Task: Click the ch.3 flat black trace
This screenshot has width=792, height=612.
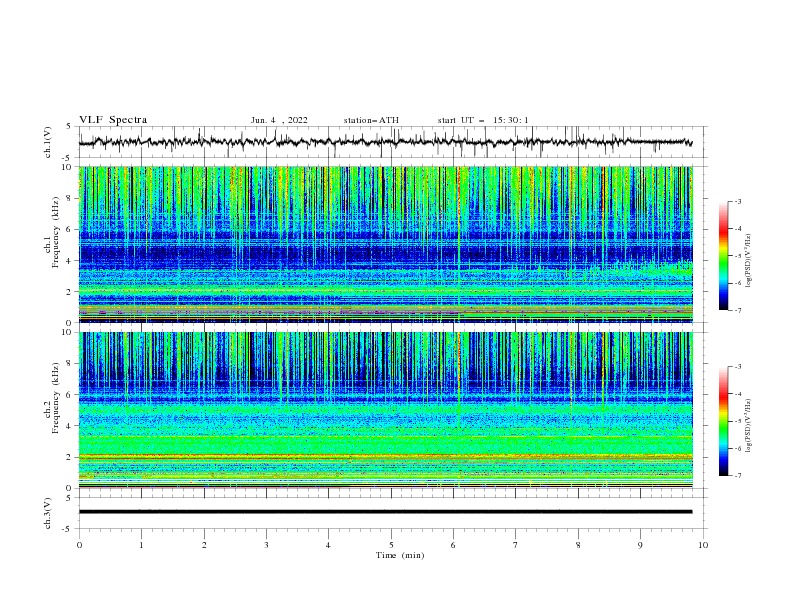Action: point(385,512)
